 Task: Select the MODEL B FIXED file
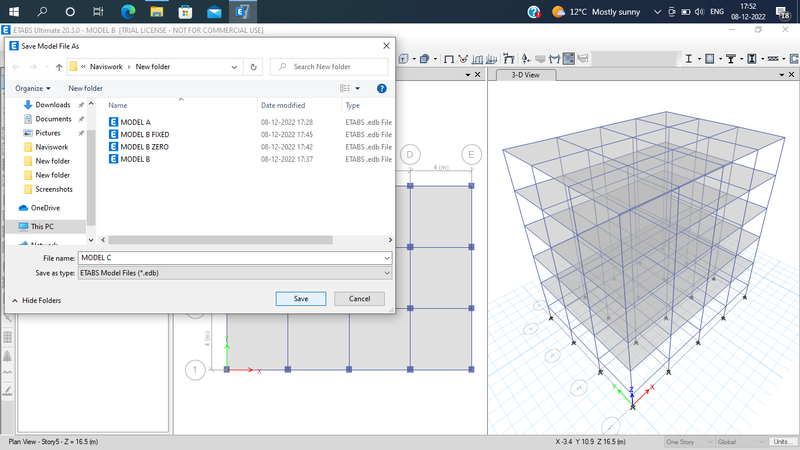pyautogui.click(x=145, y=135)
